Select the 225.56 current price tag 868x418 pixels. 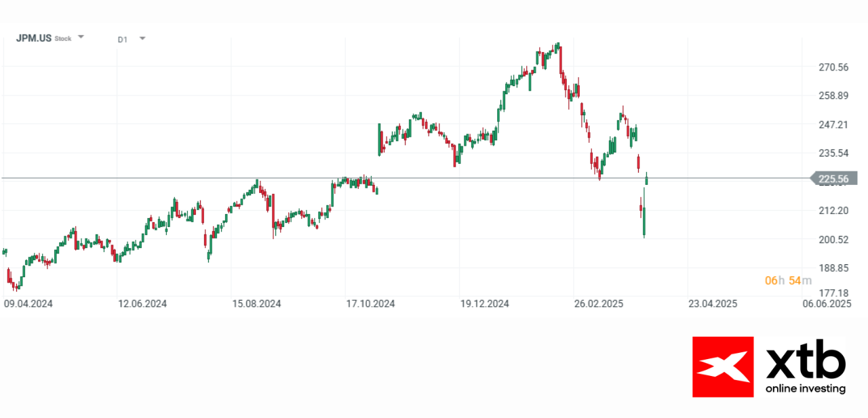(833, 179)
